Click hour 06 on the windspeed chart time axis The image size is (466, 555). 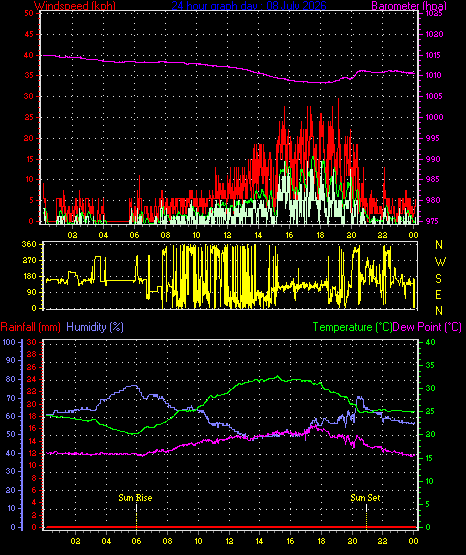click(x=134, y=235)
